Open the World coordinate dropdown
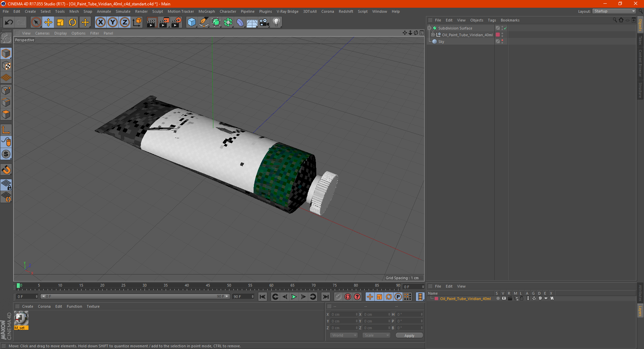Screen dimensions: 644x349 click(x=344, y=335)
